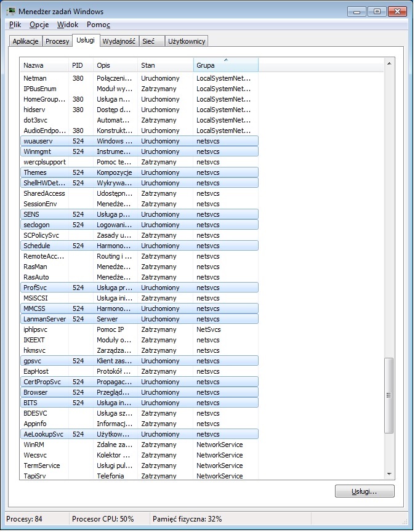Select the SENS service row
The width and height of the screenshot is (415, 532).
[x=139, y=214]
